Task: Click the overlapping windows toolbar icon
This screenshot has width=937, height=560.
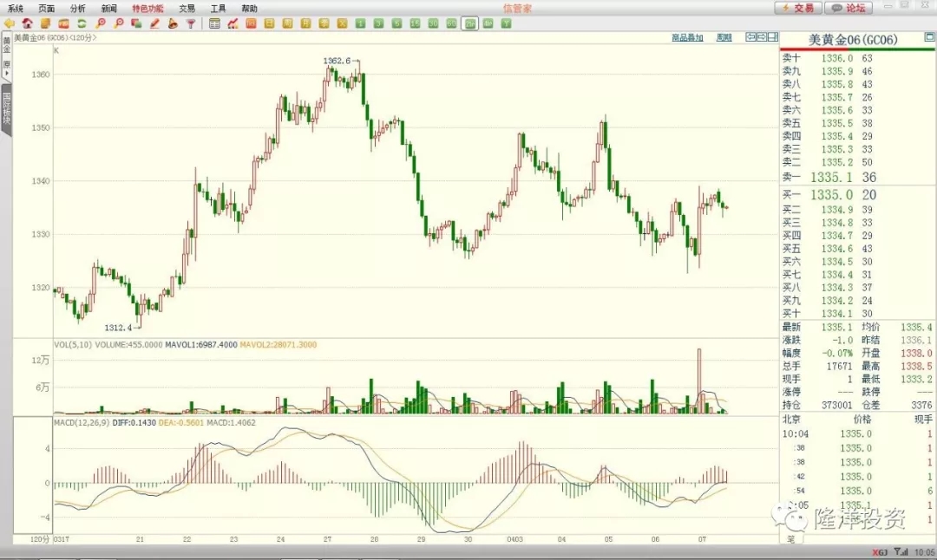Action: click(136, 24)
